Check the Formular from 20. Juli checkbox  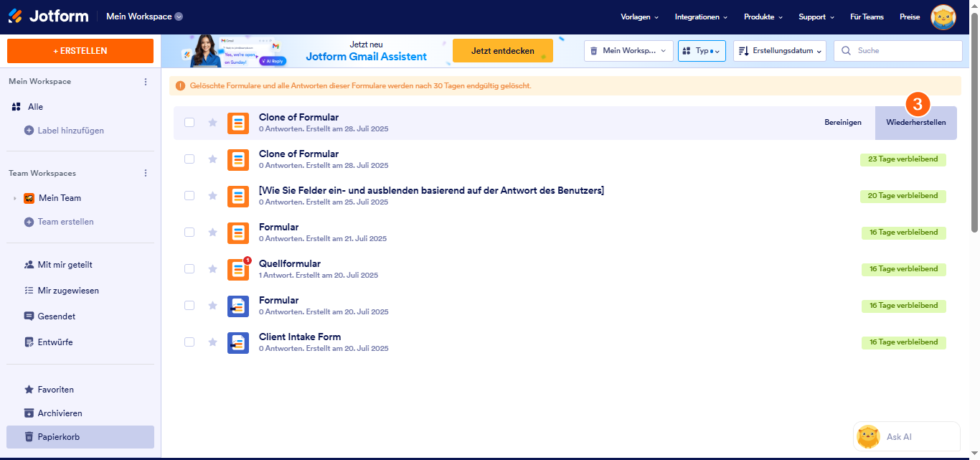tap(189, 306)
